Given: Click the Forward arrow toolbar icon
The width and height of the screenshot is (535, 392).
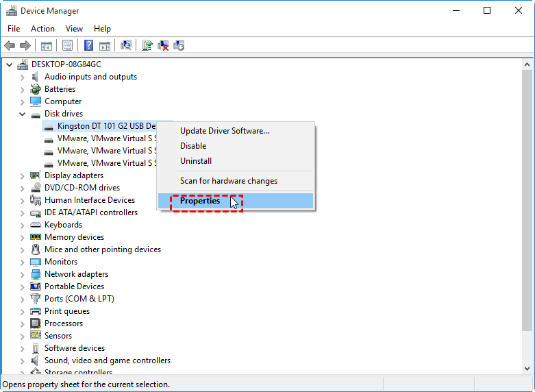Looking at the screenshot, I should (25, 45).
